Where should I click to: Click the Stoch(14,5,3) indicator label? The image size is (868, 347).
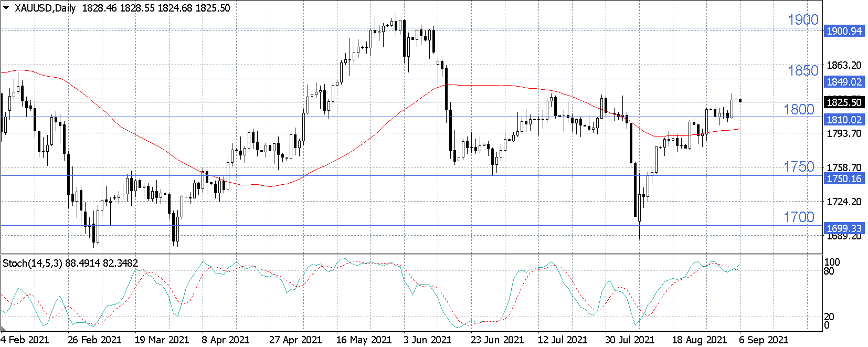[x=33, y=263]
